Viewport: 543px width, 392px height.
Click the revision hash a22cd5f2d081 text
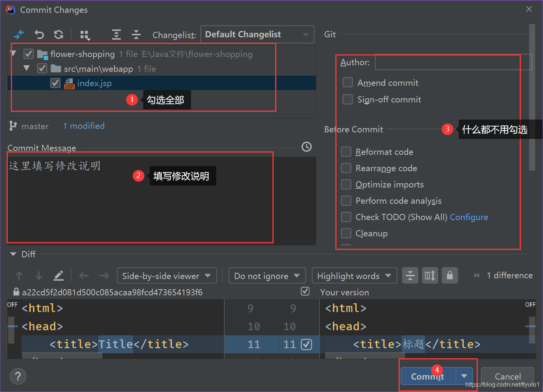point(112,292)
